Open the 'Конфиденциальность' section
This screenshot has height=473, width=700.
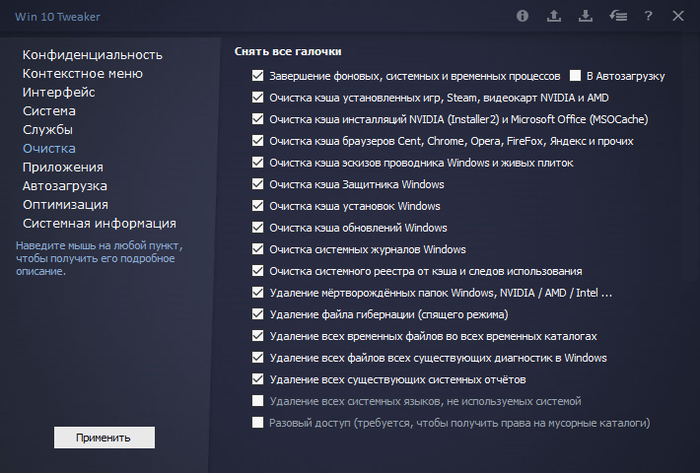pyautogui.click(x=93, y=54)
